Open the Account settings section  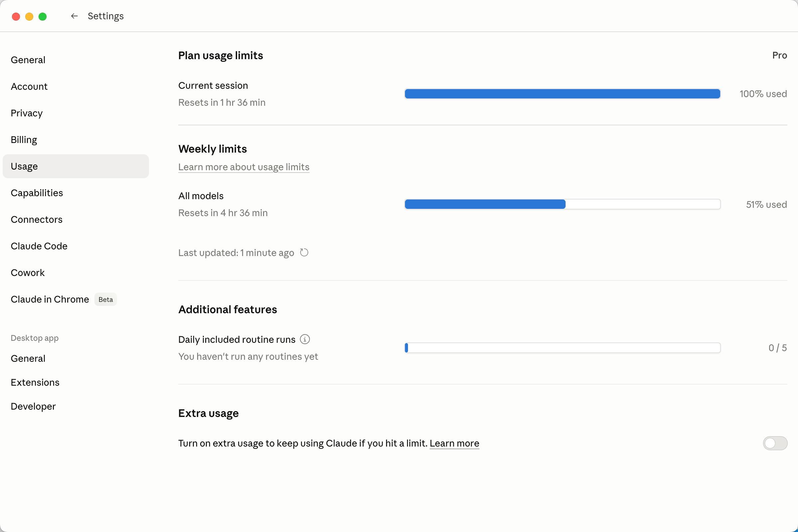(x=29, y=86)
